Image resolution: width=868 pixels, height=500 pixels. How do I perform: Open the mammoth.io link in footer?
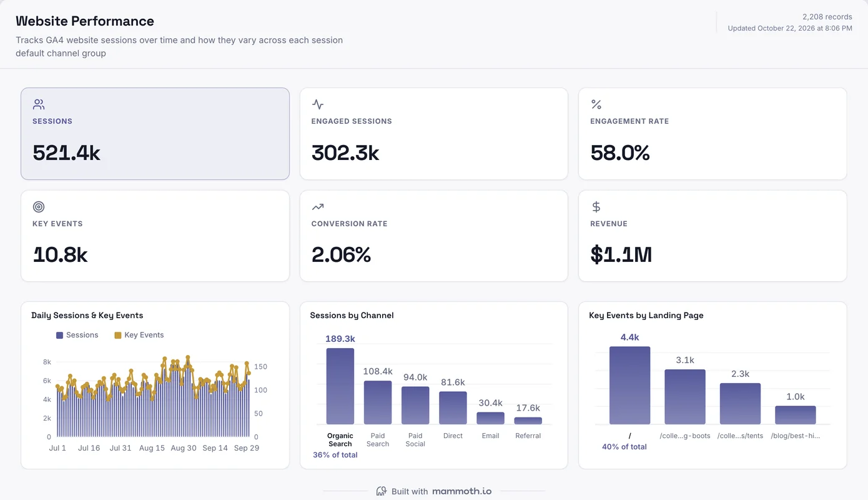point(461,491)
